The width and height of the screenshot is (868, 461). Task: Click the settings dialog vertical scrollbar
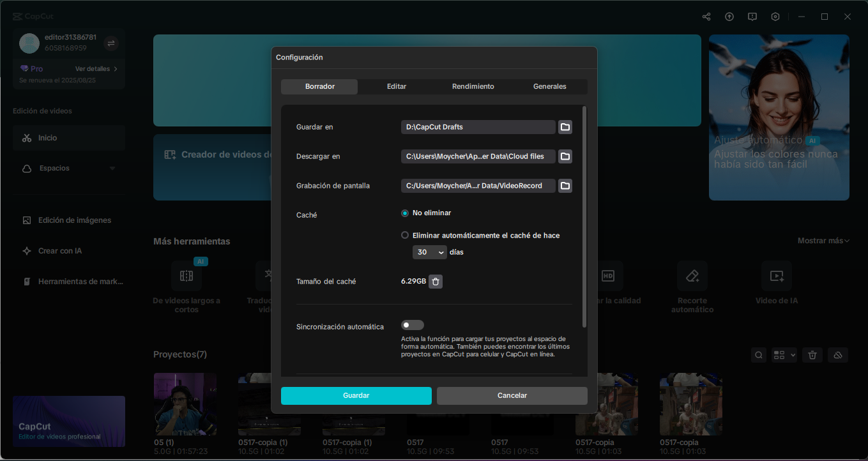click(x=584, y=217)
